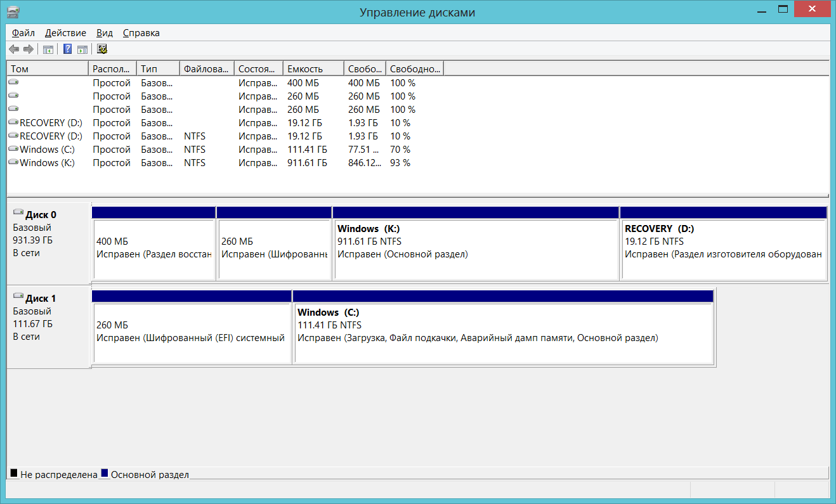Click the show/hide action pane icon
This screenshot has width=836, height=504.
[x=82, y=49]
